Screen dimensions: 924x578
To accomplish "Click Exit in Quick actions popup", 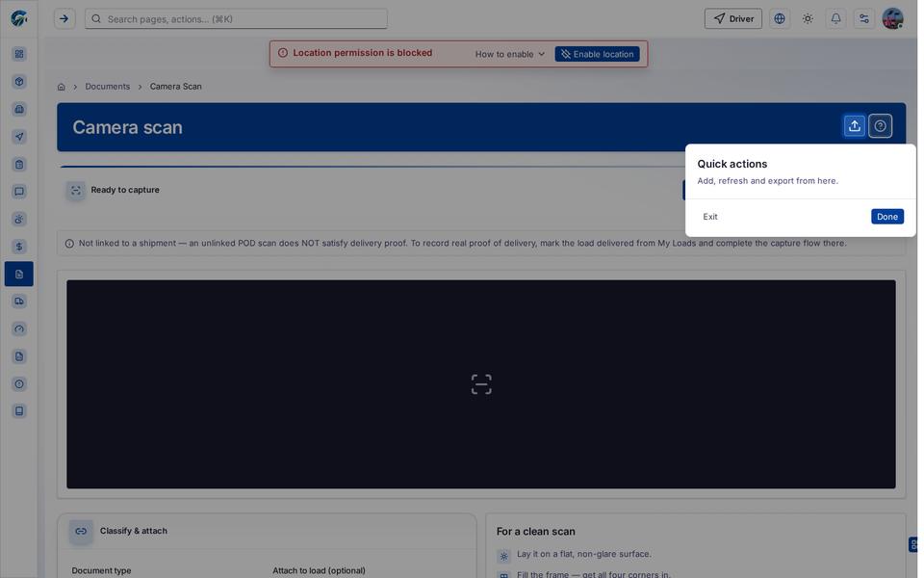I will pos(710,217).
